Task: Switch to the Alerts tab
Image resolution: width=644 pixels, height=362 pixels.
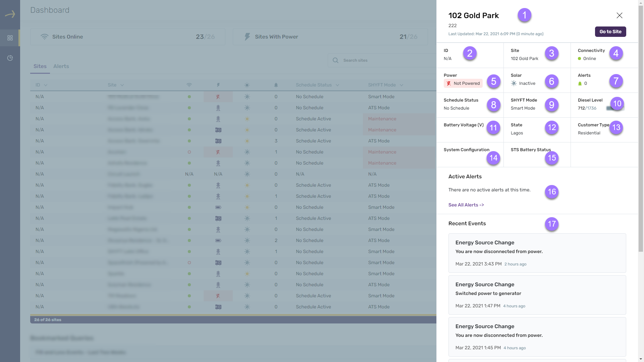Action: 61,66
